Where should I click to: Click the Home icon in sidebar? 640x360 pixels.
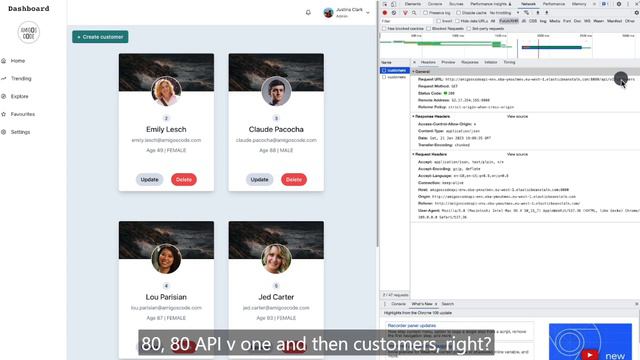[4, 61]
